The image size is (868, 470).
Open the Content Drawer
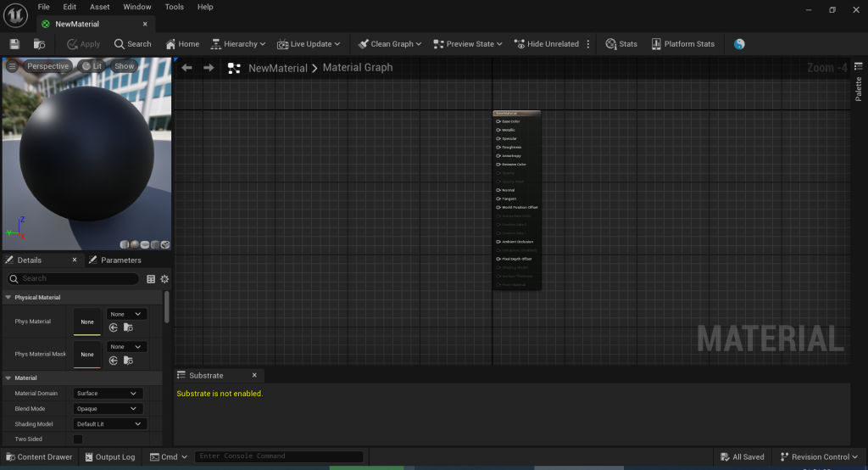pyautogui.click(x=38, y=457)
